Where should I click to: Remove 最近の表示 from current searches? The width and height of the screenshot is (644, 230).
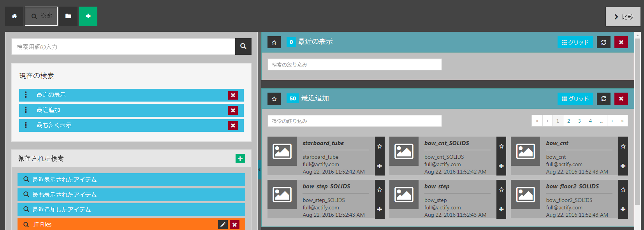coord(233,95)
